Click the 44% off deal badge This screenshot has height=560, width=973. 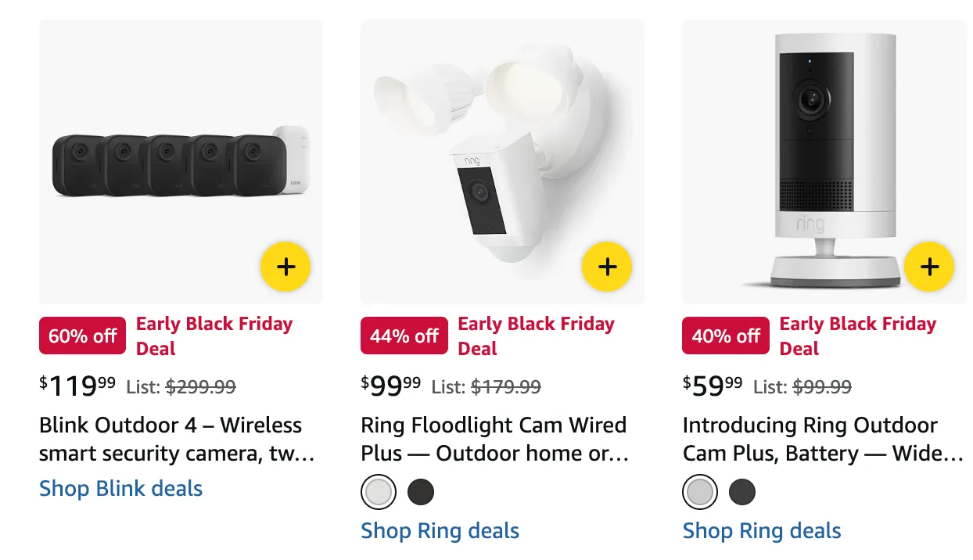pos(404,336)
